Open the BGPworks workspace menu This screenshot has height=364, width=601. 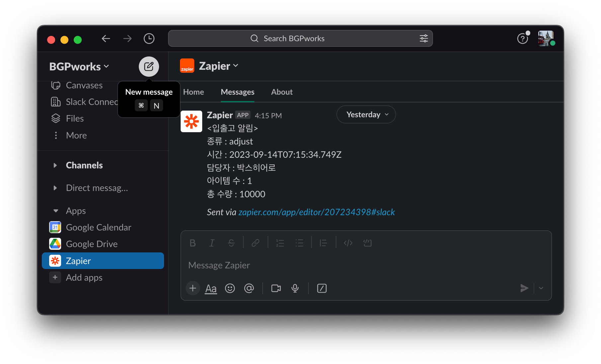(x=79, y=66)
